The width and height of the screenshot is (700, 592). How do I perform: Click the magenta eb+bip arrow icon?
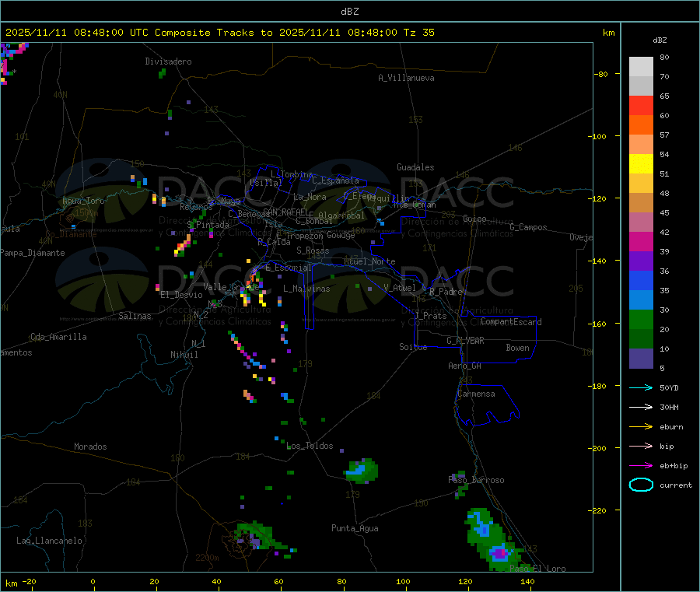641,465
